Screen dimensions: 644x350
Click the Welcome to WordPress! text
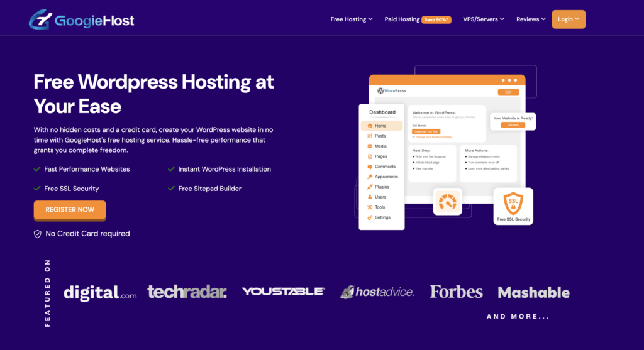[434, 113]
